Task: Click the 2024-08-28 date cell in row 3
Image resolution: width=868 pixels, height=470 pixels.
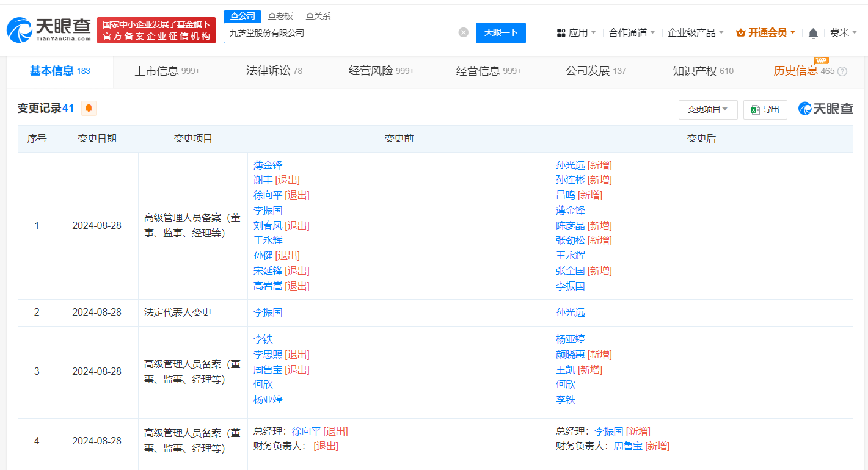Action: coord(97,372)
